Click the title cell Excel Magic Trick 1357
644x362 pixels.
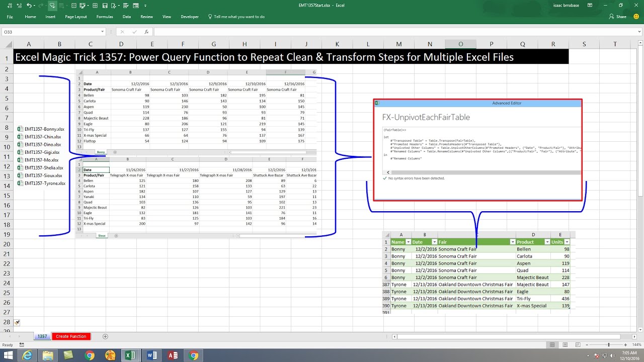click(x=291, y=57)
